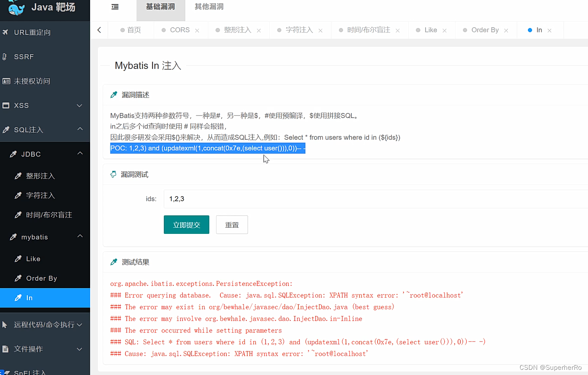Close the Like tab
This screenshot has width=588, height=375.
[x=444, y=30]
